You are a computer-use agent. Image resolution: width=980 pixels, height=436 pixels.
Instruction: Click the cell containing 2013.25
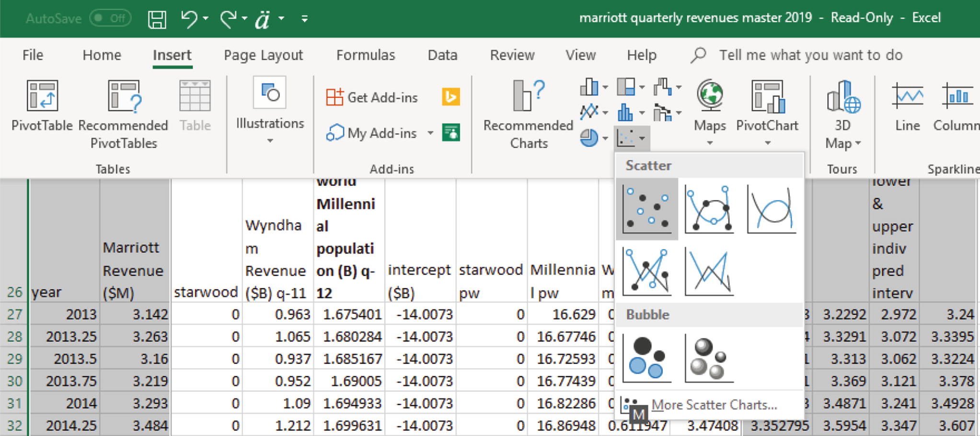(x=64, y=336)
